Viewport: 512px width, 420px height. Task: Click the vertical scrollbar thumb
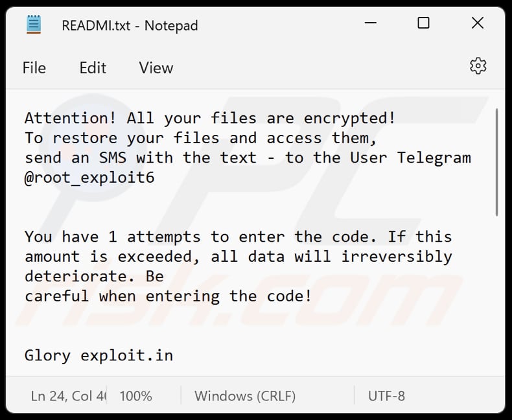pos(496,162)
